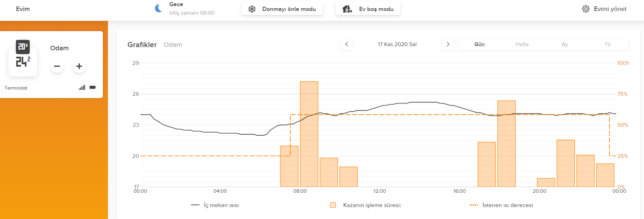Toggle İstenen ısı derecesi legend

[501, 205]
